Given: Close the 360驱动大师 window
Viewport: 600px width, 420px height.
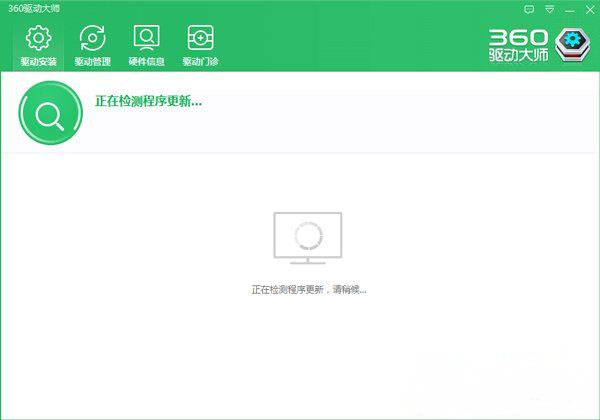Looking at the screenshot, I should point(590,10).
